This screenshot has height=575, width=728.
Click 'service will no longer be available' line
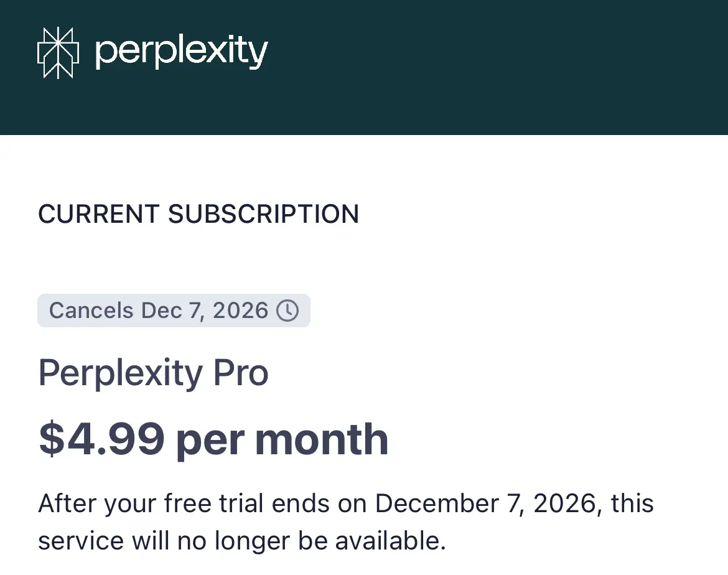tap(242, 541)
